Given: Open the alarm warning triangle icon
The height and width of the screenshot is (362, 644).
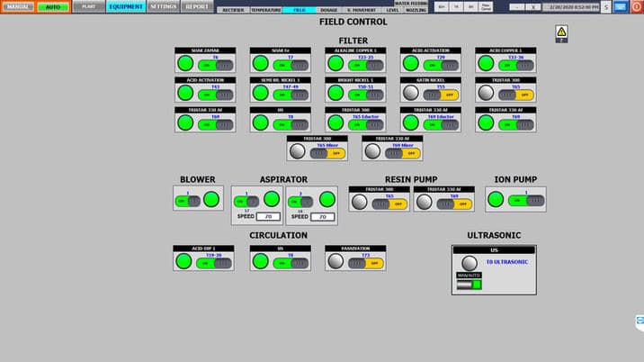Looking at the screenshot, I should tap(561, 32).
